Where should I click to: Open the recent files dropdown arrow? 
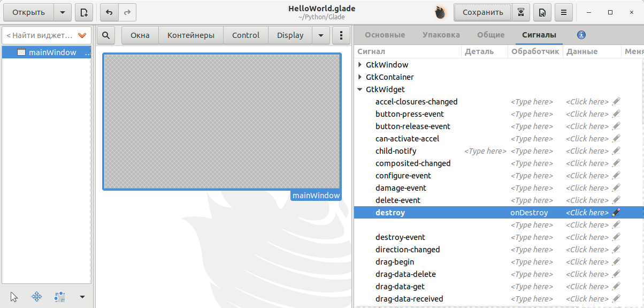coord(63,12)
